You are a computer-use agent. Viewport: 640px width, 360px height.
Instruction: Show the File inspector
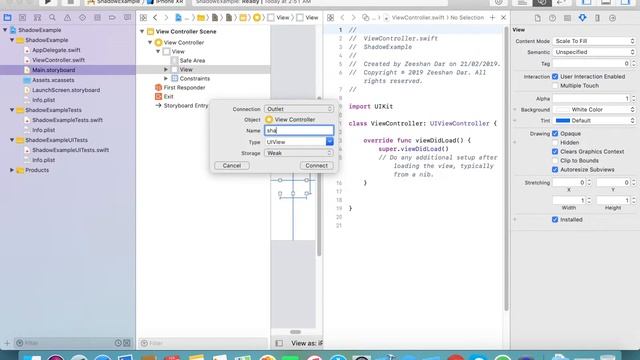coord(538,18)
